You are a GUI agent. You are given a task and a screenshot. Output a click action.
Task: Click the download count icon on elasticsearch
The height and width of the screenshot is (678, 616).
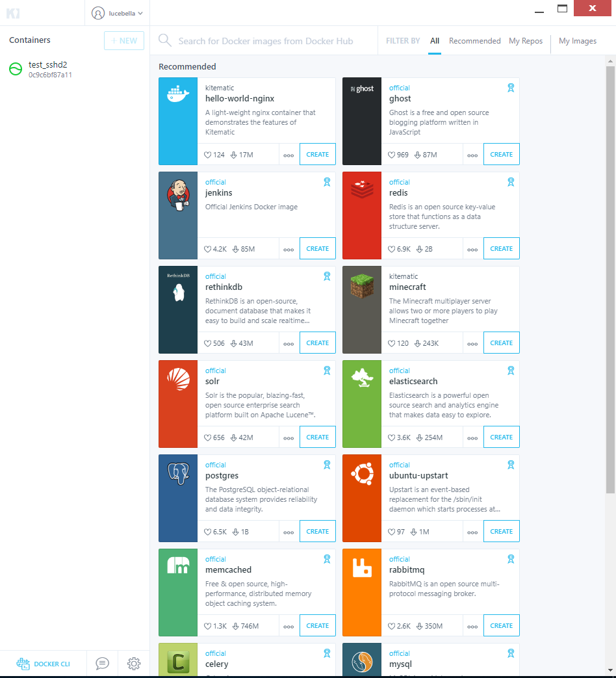point(419,437)
